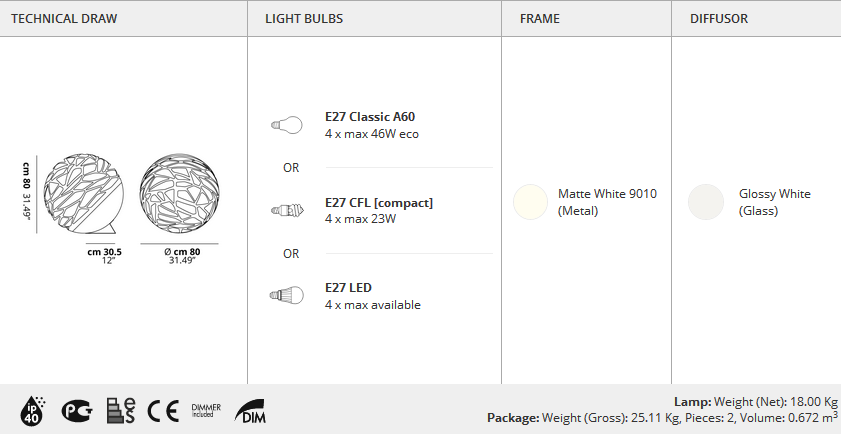Open the front view sphere drawing
This screenshot has height=434, width=841.
tap(180, 194)
